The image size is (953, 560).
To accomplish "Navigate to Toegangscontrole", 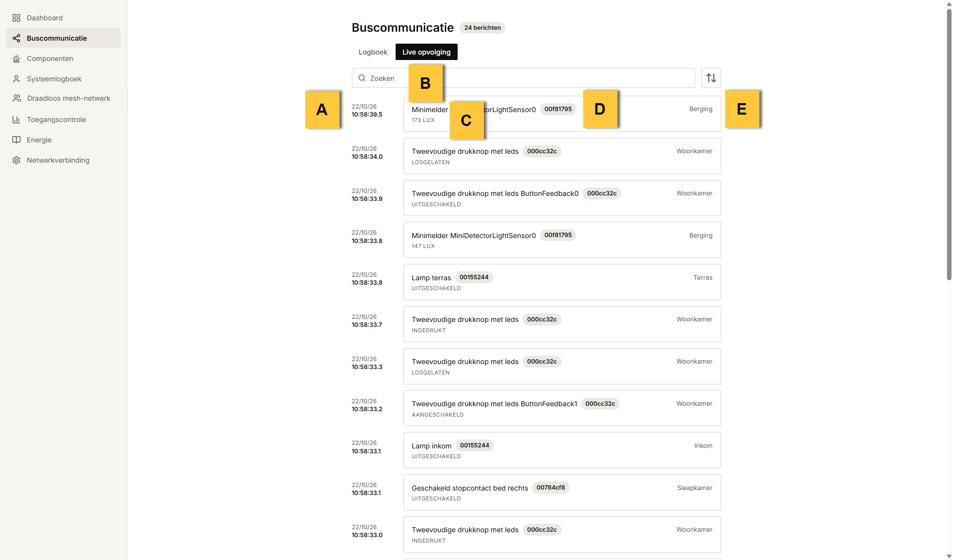I will click(x=63, y=120).
